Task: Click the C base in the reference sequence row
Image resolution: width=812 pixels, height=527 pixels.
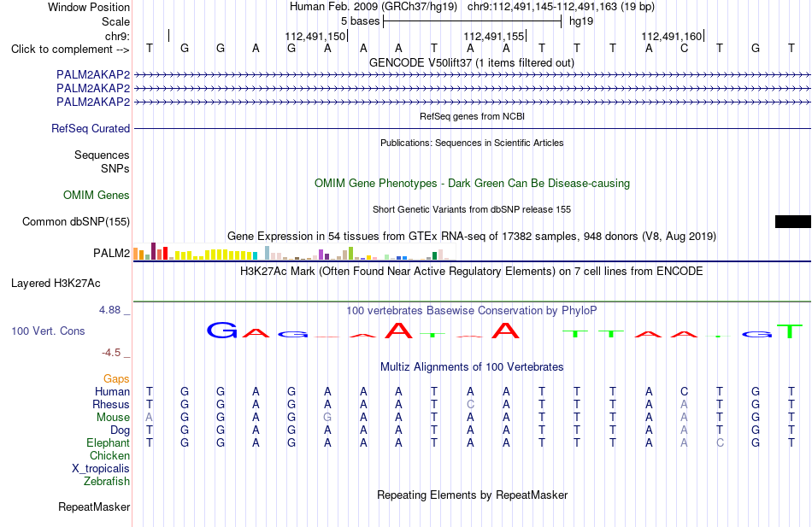Action: pyautogui.click(x=684, y=48)
